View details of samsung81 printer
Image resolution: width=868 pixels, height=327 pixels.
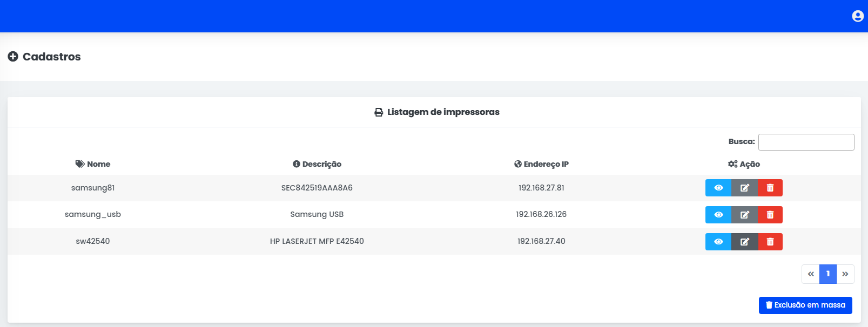pos(718,188)
